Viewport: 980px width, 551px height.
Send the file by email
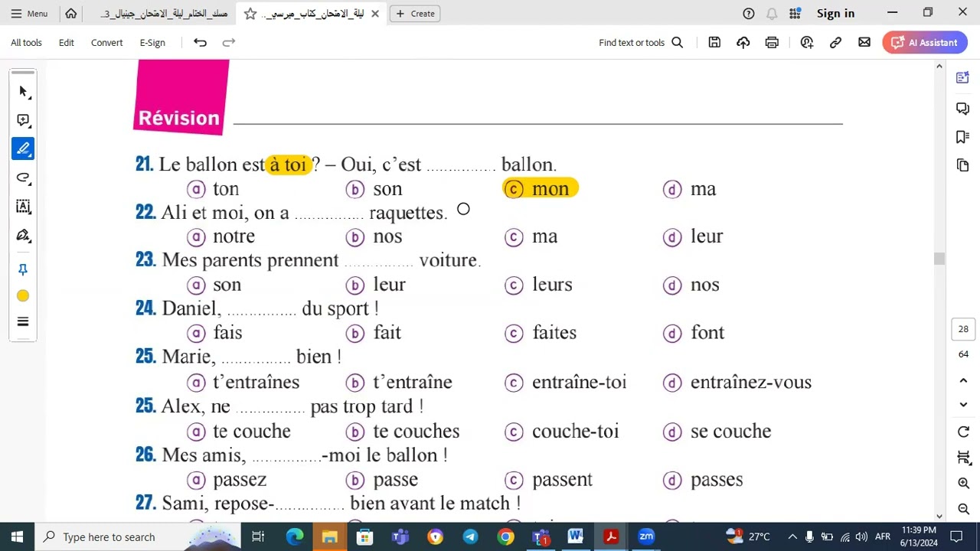coord(864,43)
